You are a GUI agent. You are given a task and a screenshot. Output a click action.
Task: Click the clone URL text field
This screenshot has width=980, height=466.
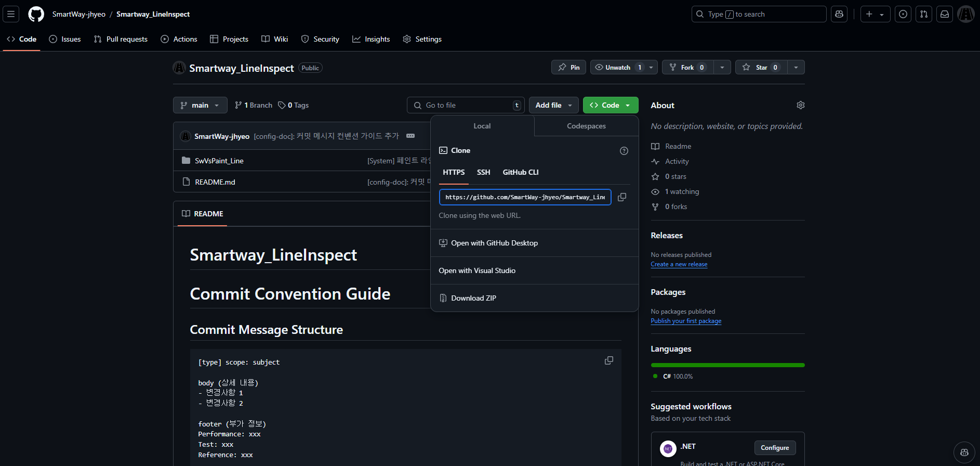pyautogui.click(x=525, y=197)
